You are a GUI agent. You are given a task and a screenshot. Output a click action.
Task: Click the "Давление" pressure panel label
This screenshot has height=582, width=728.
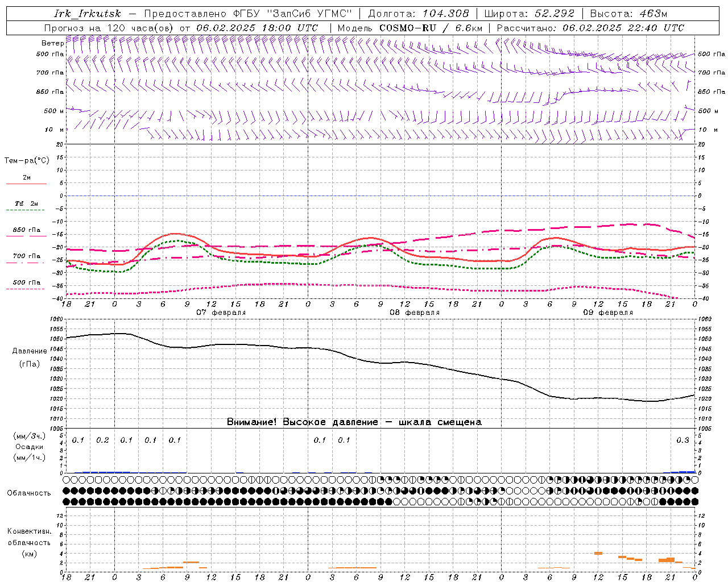(30, 351)
